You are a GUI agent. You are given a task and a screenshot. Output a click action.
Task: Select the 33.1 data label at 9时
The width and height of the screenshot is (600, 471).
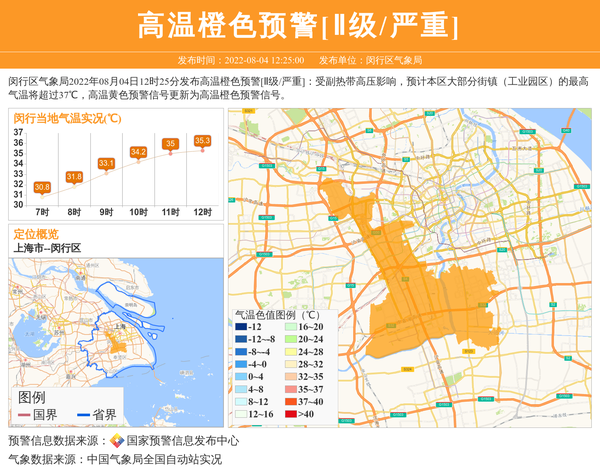[x=106, y=163]
